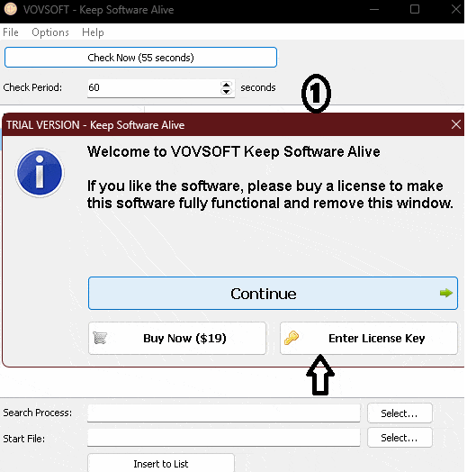476x472 pixels.
Task: Click Check Now (55 seconds) button
Action: [140, 57]
